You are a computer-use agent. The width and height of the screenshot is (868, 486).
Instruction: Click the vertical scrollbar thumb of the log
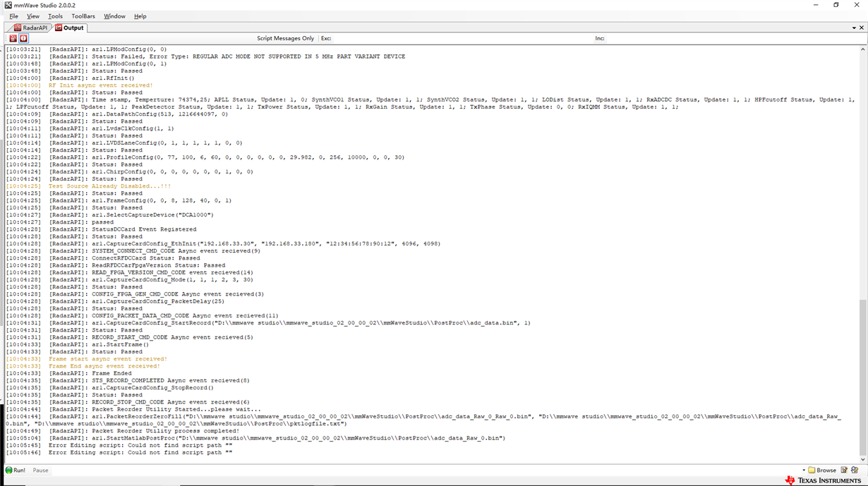click(863, 377)
